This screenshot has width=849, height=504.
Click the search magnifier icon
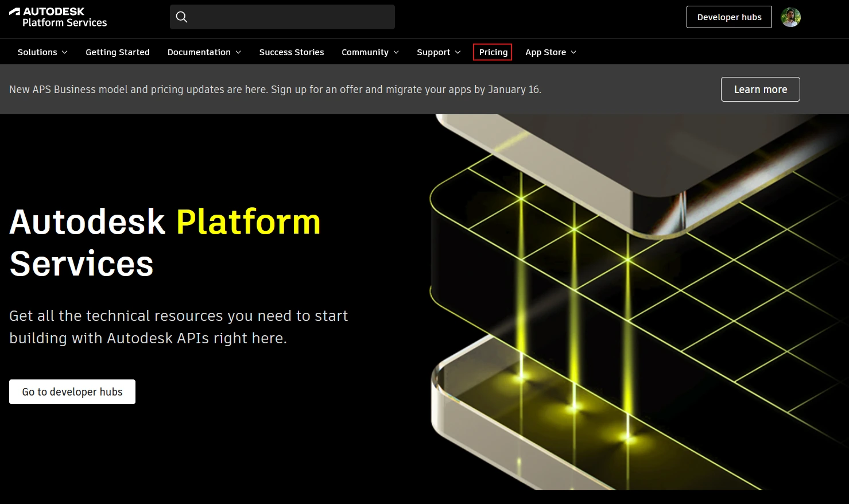182,17
